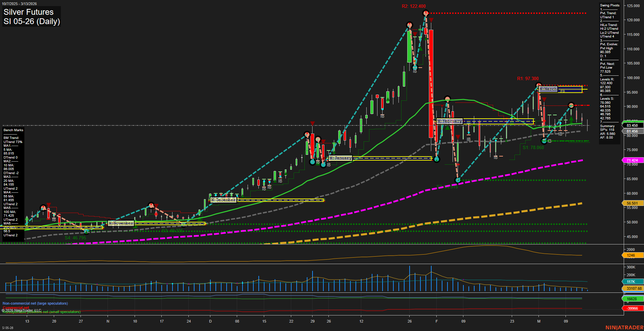Viewport: 644px width, 331px height.
Task: Switch to the SI 05-26 chart tab
Action: 7,327
